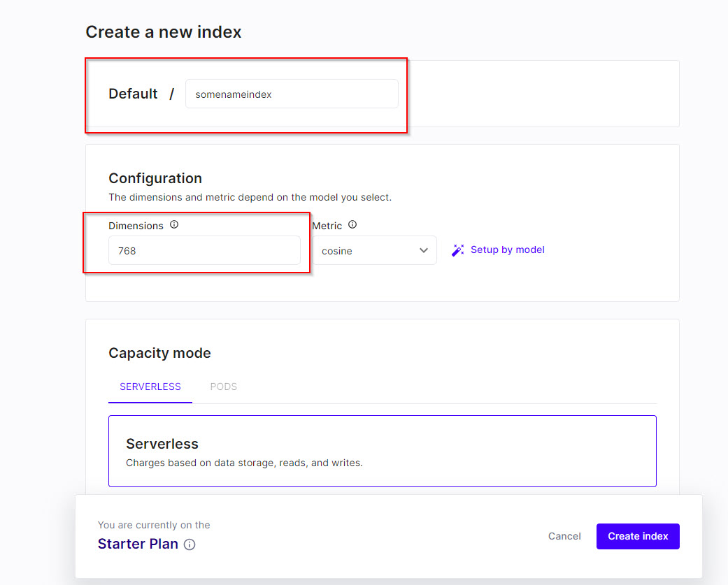
Task: Click the Capacity mode heading
Action: coord(159,353)
